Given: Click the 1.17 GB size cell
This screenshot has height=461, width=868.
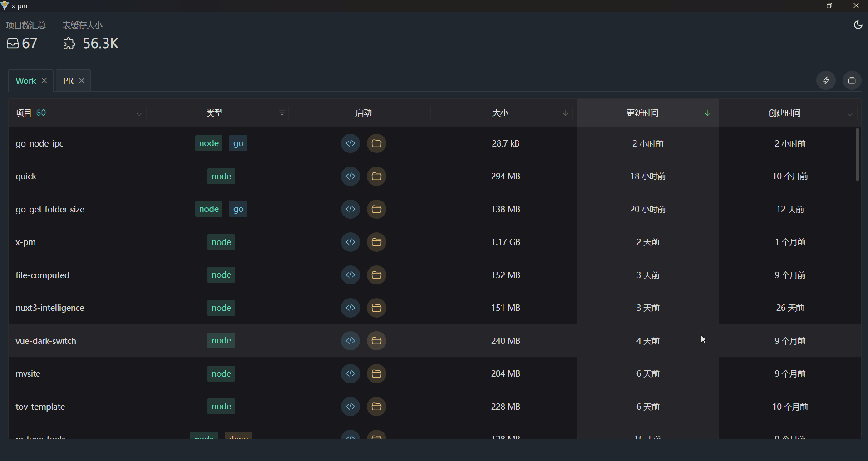Looking at the screenshot, I should click(x=506, y=242).
